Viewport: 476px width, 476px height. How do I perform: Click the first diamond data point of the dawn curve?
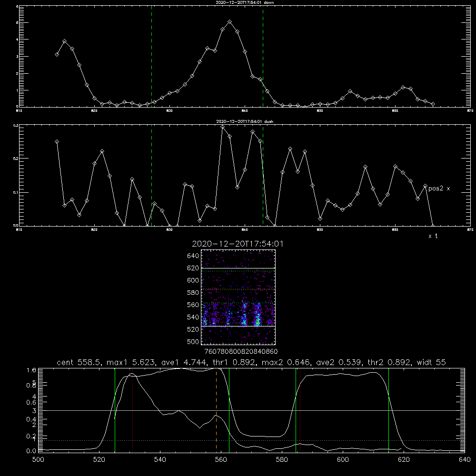(x=57, y=55)
